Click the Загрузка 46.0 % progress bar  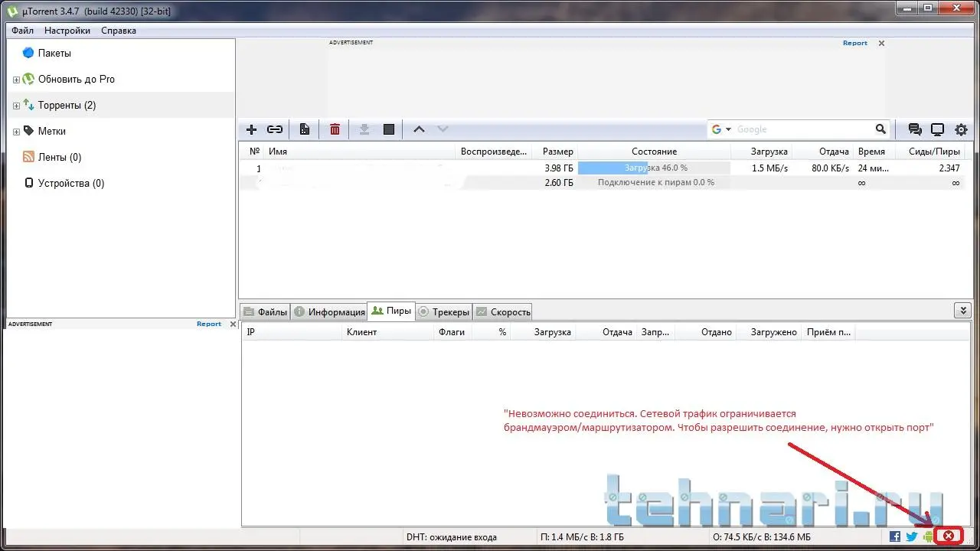pyautogui.click(x=654, y=168)
